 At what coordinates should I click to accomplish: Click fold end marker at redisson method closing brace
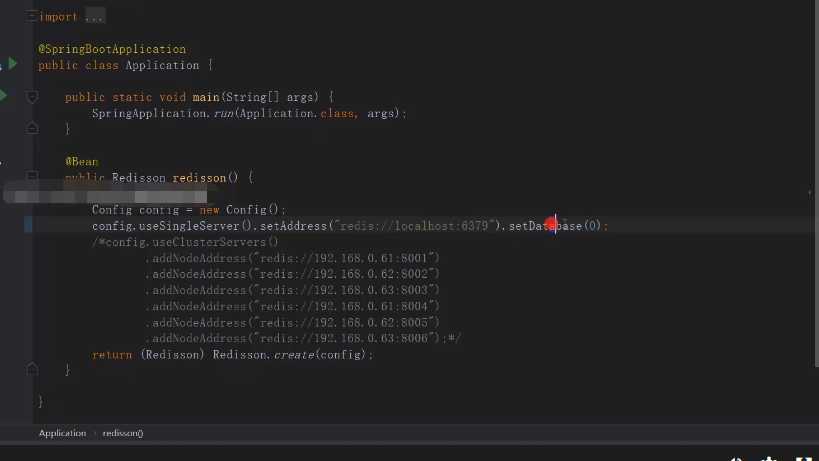pyautogui.click(x=32, y=369)
